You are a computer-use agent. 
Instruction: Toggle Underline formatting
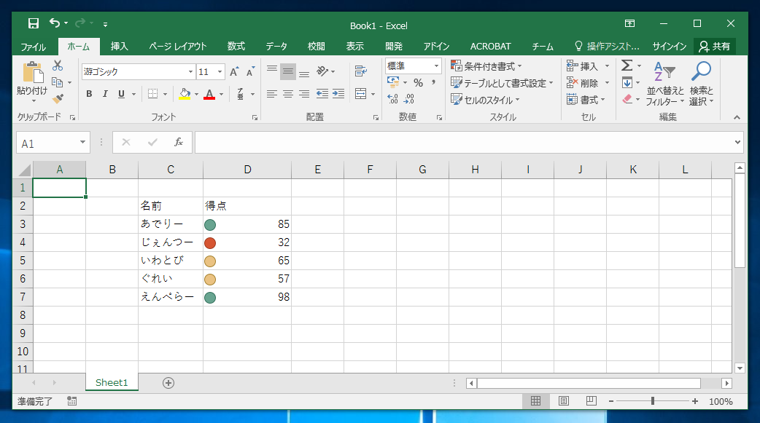(121, 94)
